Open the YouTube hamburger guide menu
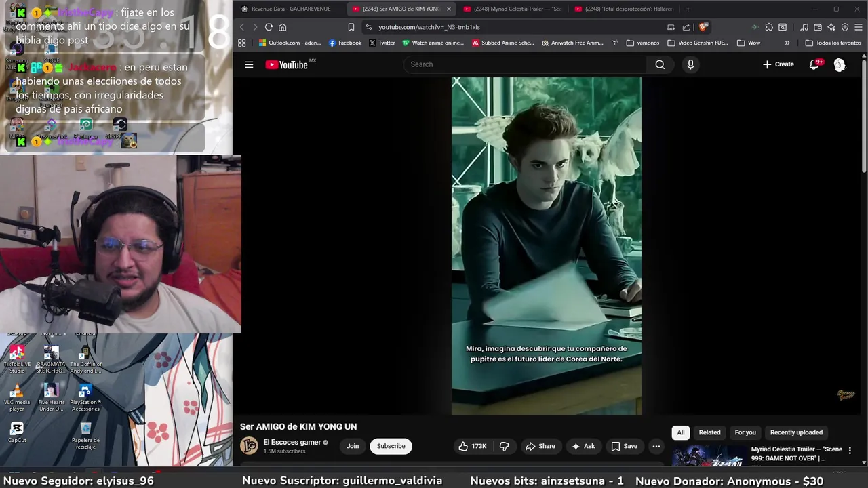This screenshot has width=868, height=488. click(249, 64)
